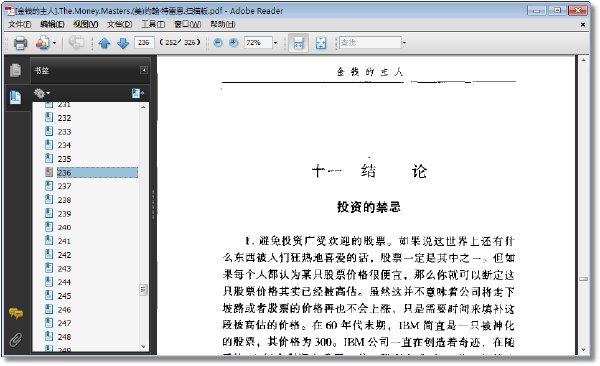Select bookmark 241 in the list
Screen dimensions: 600x366
(x=64, y=241)
